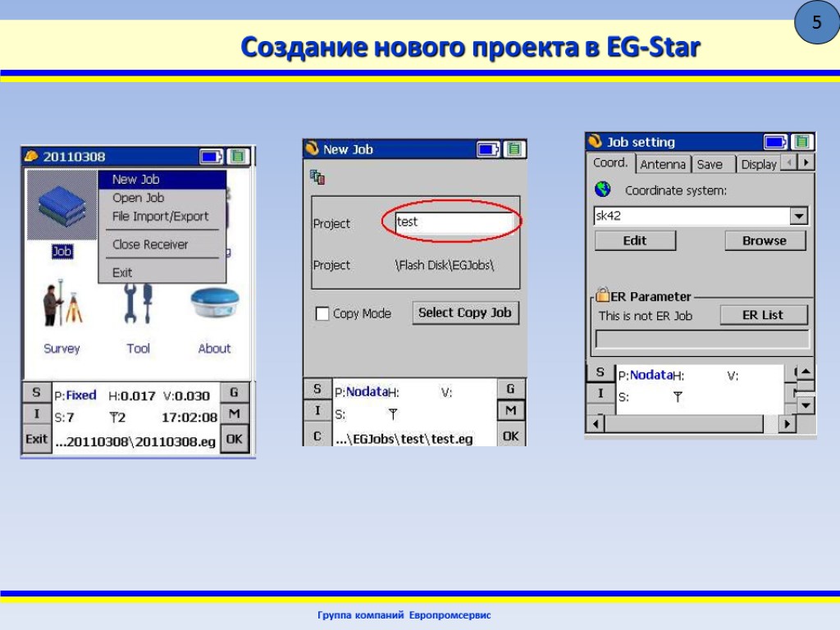
Task: Click app logo icon in New Job title bar
Action: [312, 148]
